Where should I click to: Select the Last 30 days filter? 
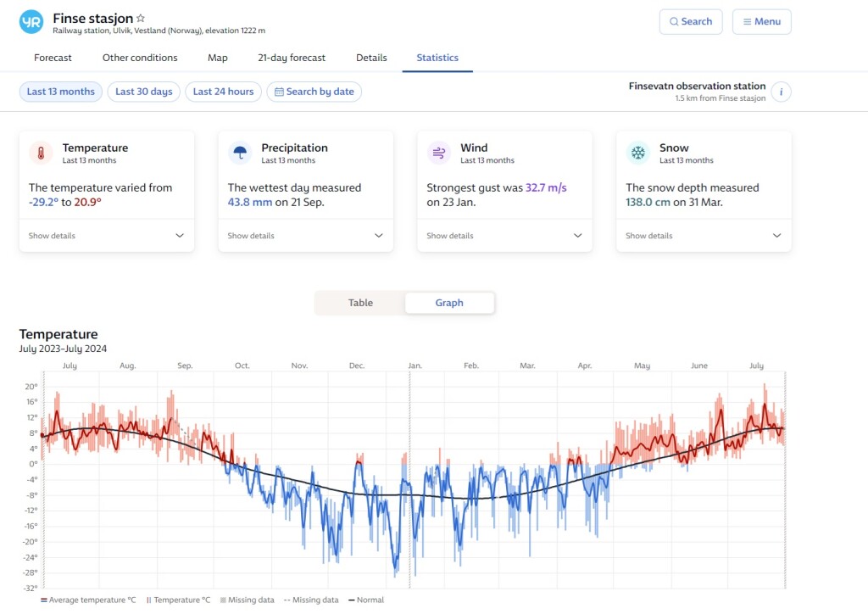(x=143, y=92)
